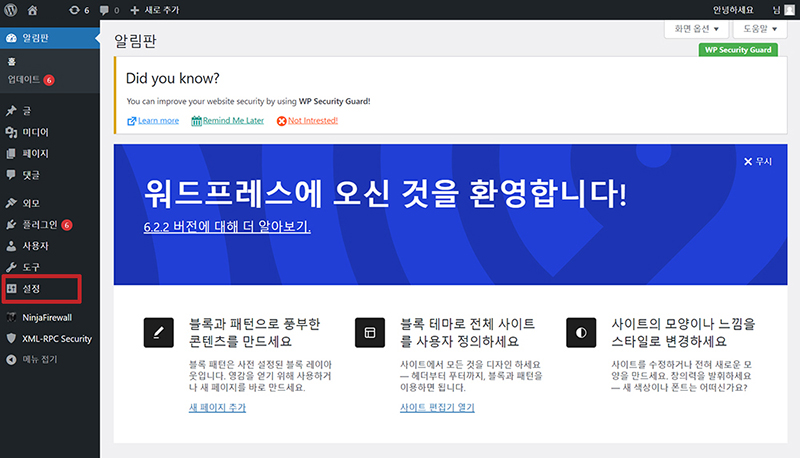
Task: Open the 미디어 media menu
Action: 50,132
